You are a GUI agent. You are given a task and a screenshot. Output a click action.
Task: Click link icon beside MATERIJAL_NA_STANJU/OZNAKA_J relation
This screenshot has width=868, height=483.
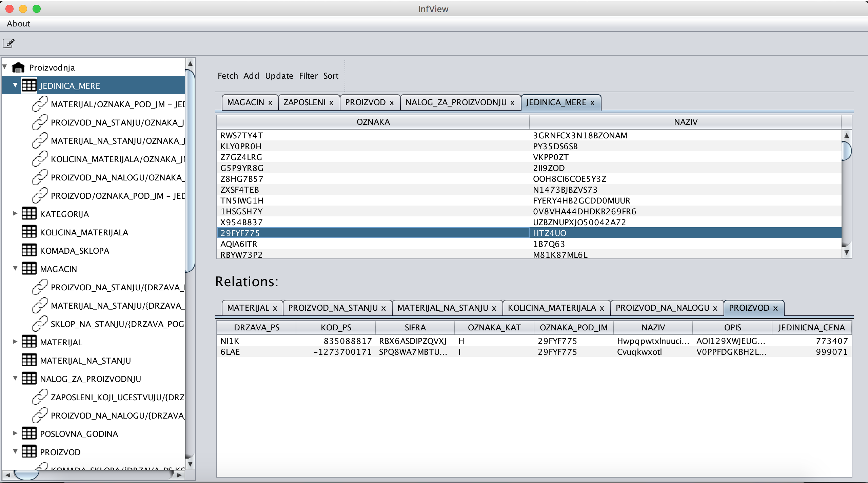[x=40, y=140]
